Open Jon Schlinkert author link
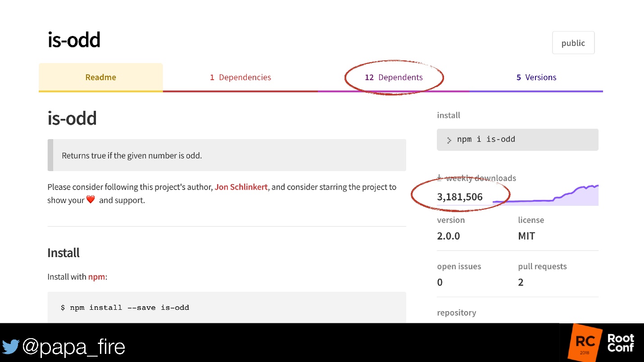 241,187
